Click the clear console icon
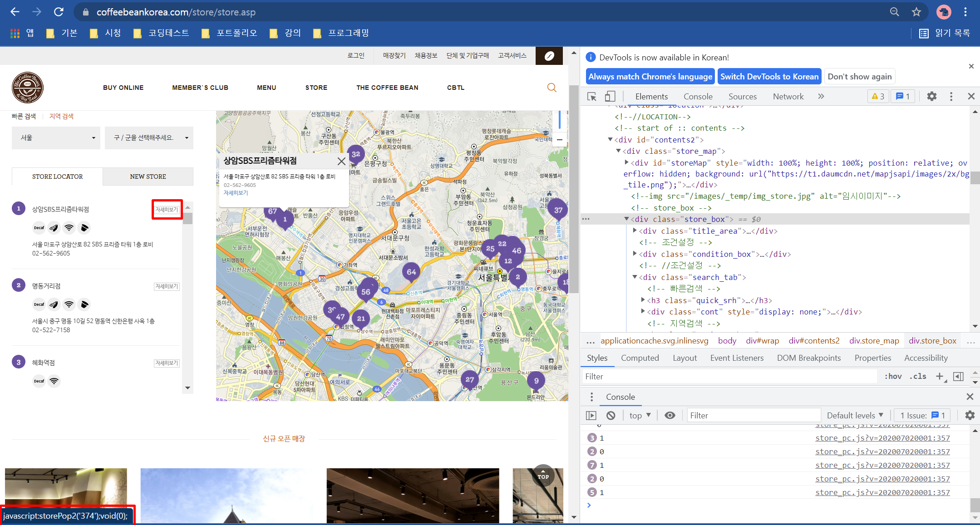The height and width of the screenshot is (525, 980). click(x=611, y=415)
